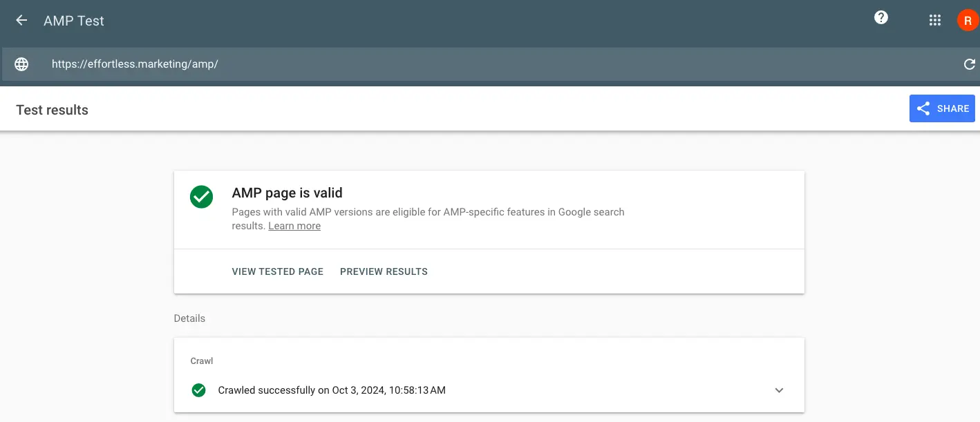
Task: Click the AMP Test title
Action: pos(74,21)
